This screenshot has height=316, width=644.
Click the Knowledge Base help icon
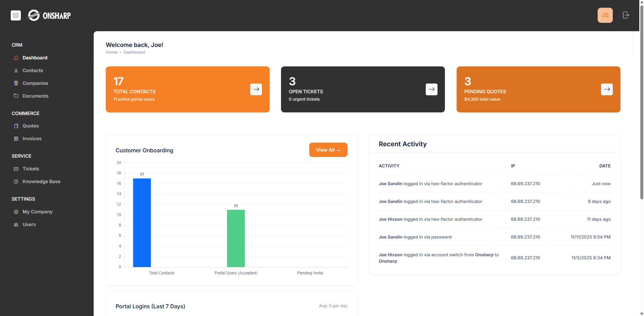pos(16,181)
